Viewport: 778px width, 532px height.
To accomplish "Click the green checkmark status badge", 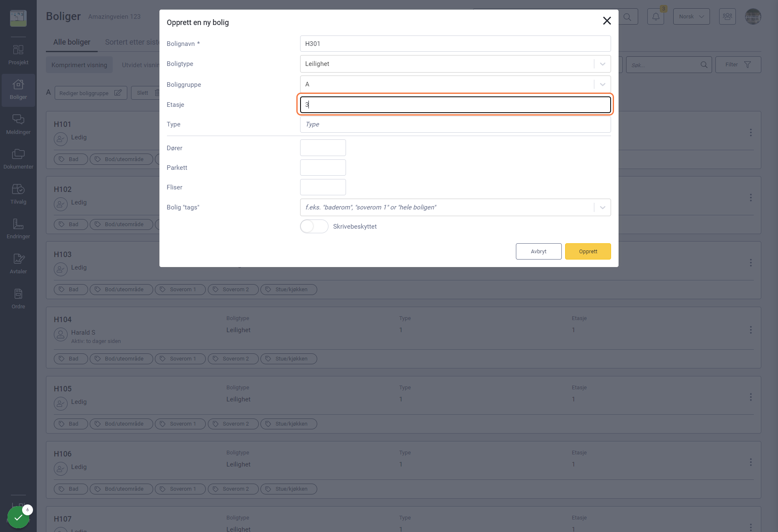I will [x=18, y=517].
